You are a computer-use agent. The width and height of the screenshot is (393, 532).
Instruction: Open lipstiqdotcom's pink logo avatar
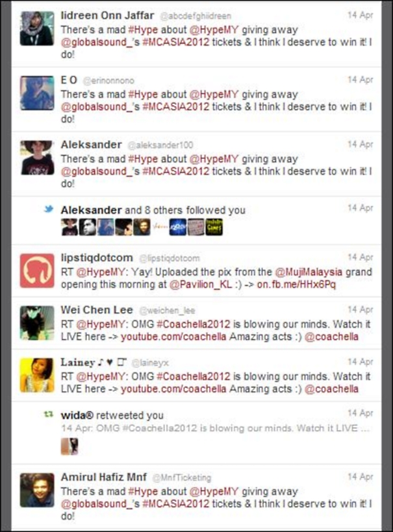point(36,271)
